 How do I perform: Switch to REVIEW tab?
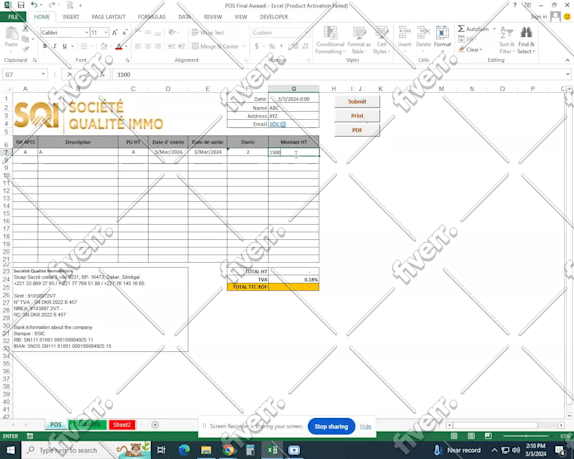click(x=213, y=17)
